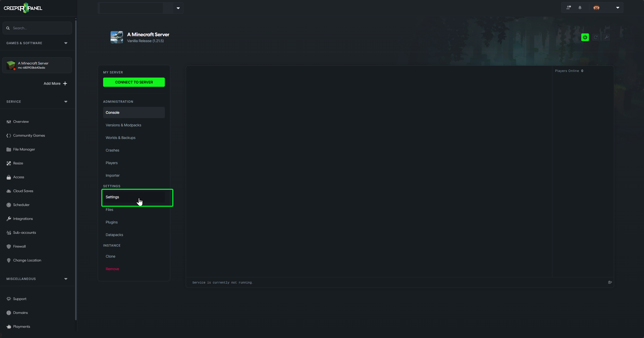Screen dimensions: 644x338
Task: Select Worlds & Backups from the admin menu
Action: point(120,138)
